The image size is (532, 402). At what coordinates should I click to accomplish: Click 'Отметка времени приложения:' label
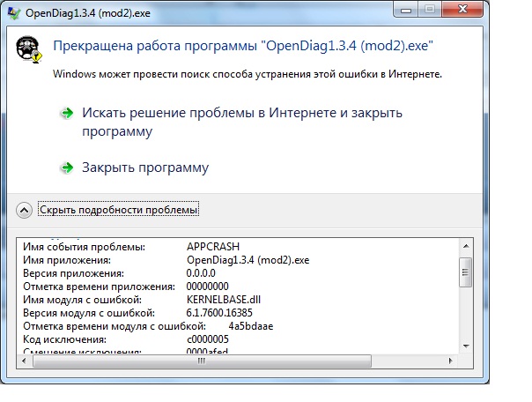(x=99, y=287)
